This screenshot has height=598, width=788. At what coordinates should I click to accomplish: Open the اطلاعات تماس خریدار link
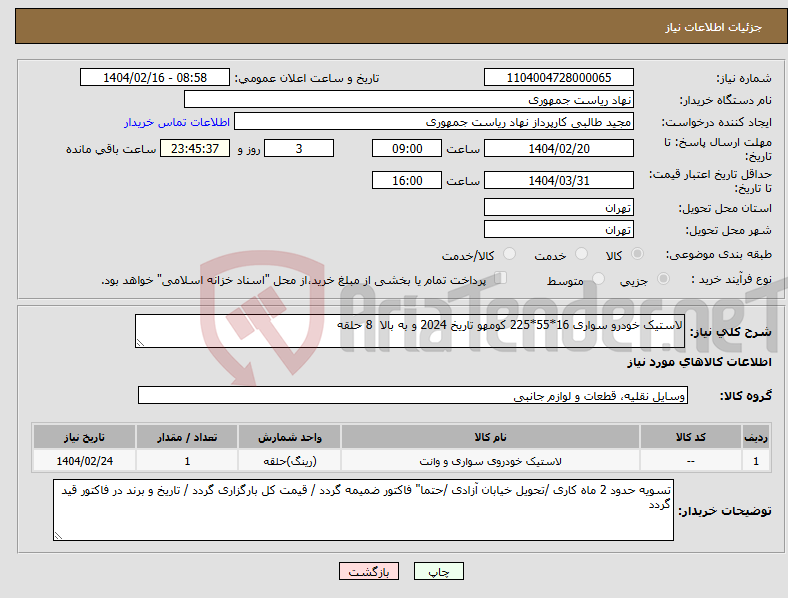[x=177, y=122]
